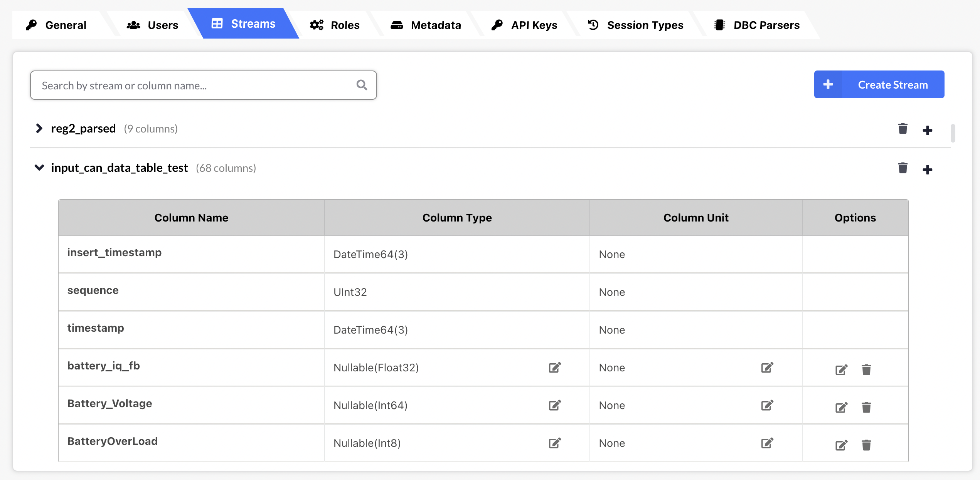Viewport: 980px width, 480px height.
Task: Edit column type of BatteryOverLoad
Action: [554, 443]
